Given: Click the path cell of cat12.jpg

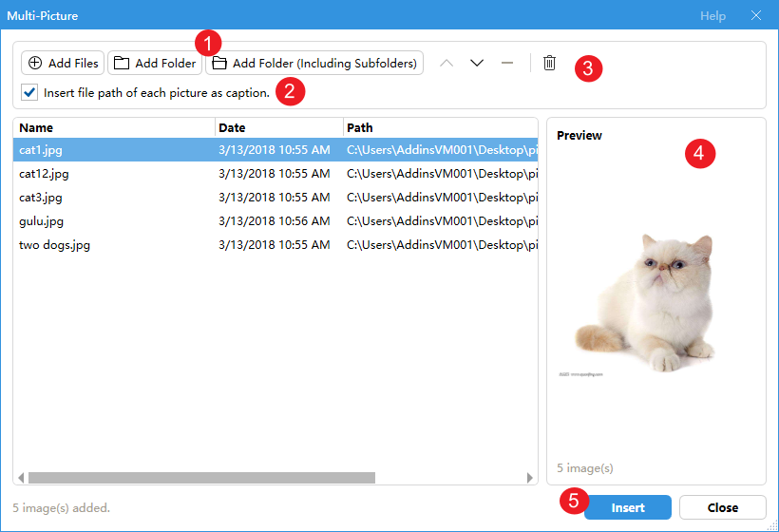Looking at the screenshot, I should tap(442, 173).
